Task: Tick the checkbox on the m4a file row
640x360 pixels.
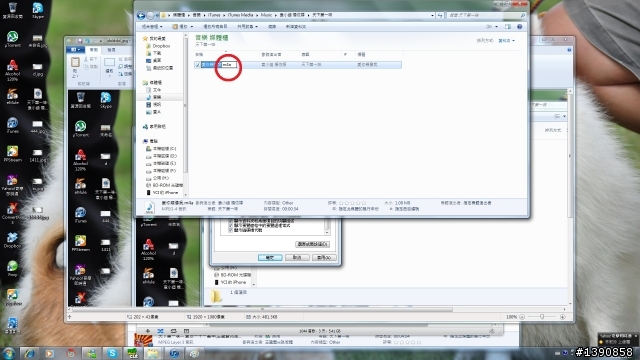Action: tap(198, 64)
